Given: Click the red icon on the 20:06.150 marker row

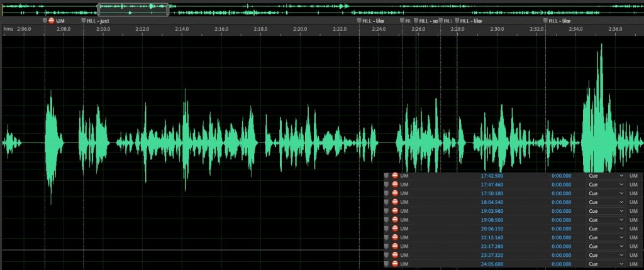Looking at the screenshot, I should point(395,229).
